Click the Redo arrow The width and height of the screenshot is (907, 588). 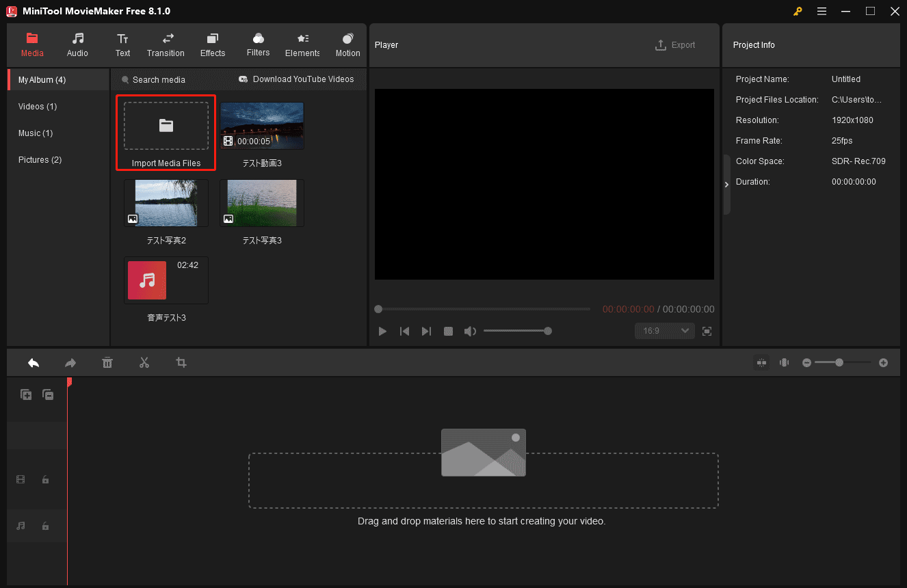pos(70,362)
